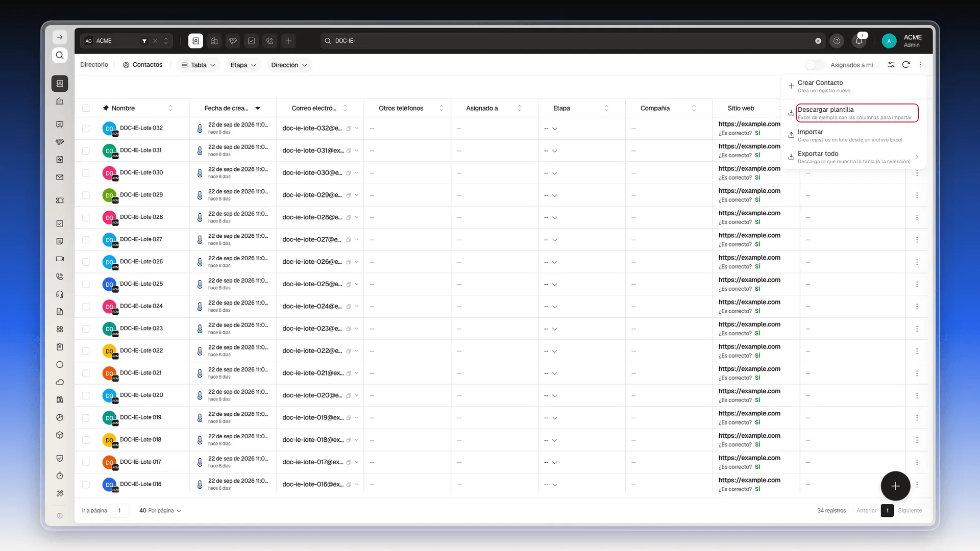Click the Contactos breadcrumb
Screen dimensions: 980x551
[142, 65]
